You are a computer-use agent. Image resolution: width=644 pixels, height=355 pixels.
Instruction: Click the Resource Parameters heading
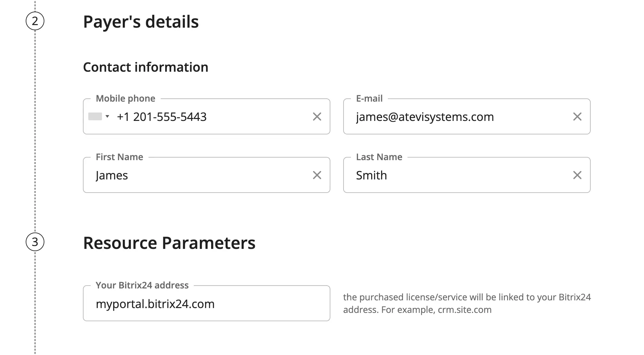coord(169,243)
